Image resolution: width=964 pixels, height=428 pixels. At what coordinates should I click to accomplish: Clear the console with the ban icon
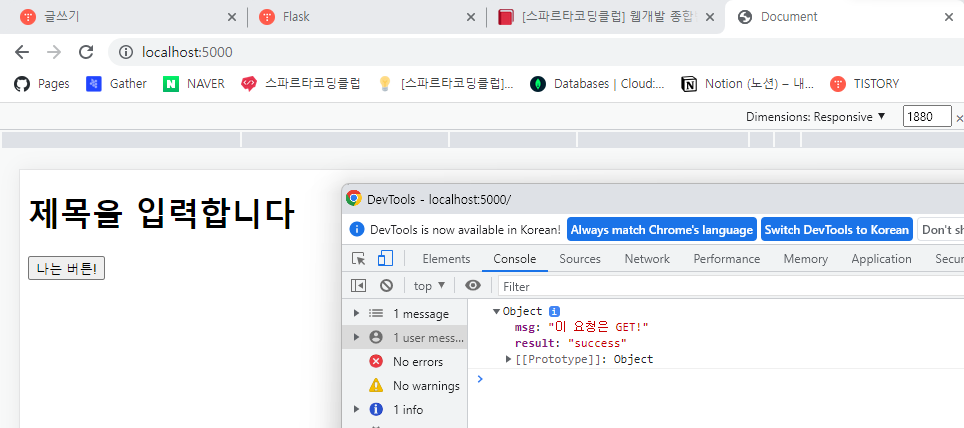point(386,285)
